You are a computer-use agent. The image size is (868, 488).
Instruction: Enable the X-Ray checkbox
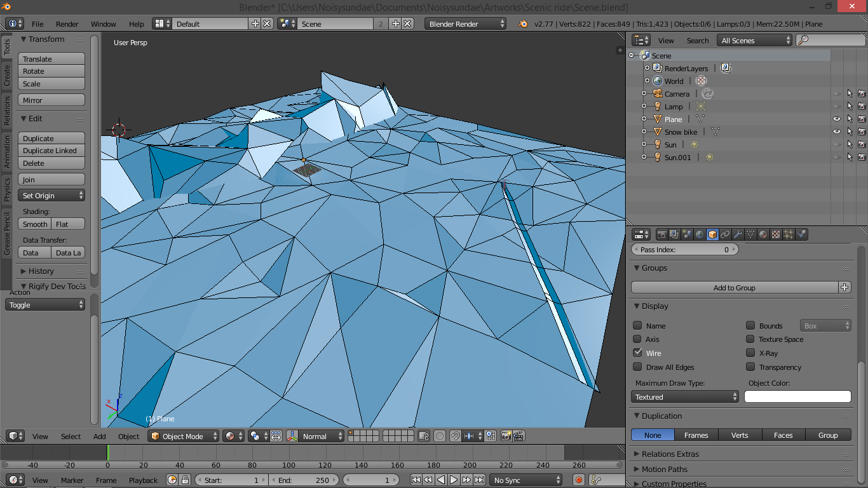pos(750,353)
